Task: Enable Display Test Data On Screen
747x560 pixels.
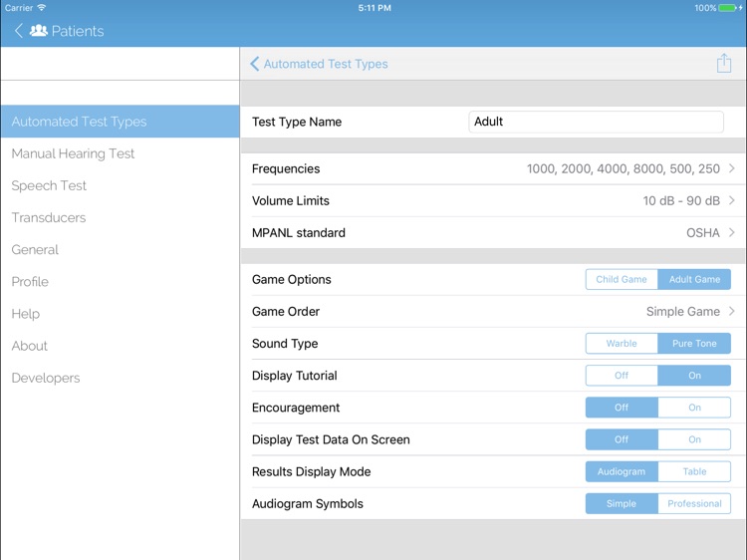Action: coord(694,439)
